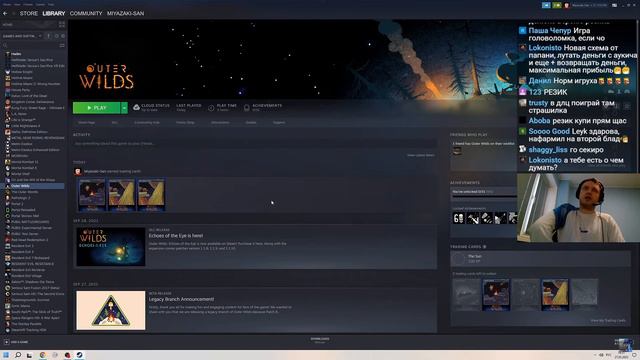Open View My Trading Cards link
This screenshot has width=640, height=360.
[608, 320]
